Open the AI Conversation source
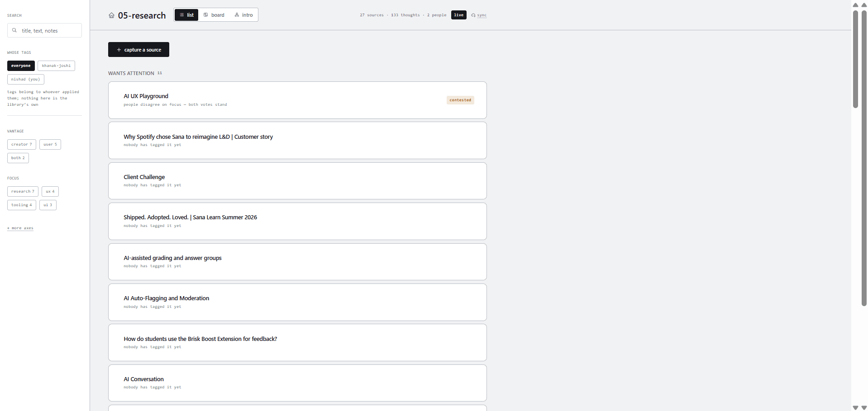868x411 pixels. click(297, 383)
